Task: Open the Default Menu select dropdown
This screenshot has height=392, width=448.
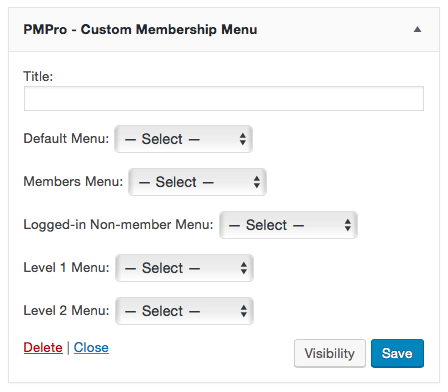Action: point(183,139)
